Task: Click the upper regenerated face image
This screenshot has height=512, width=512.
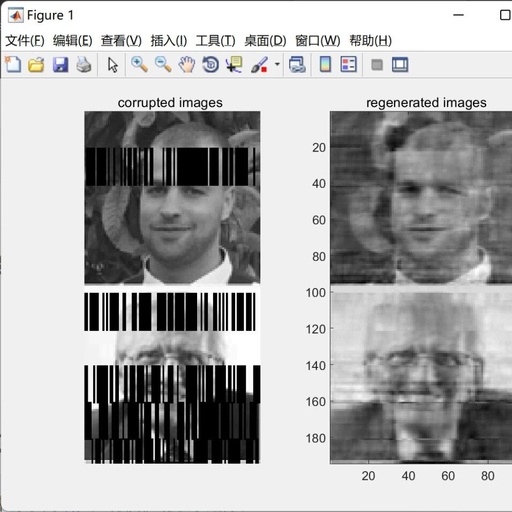Action: [421, 198]
